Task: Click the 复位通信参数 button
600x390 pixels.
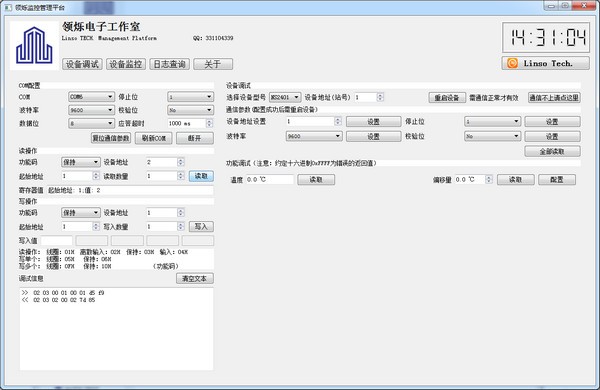Action: 111,138
